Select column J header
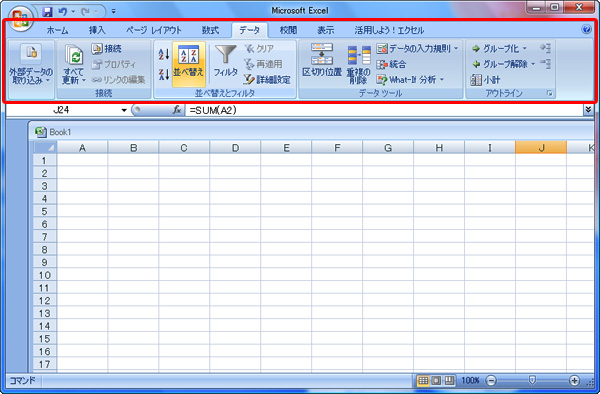Image resolution: width=600 pixels, height=394 pixels. pos(541,148)
